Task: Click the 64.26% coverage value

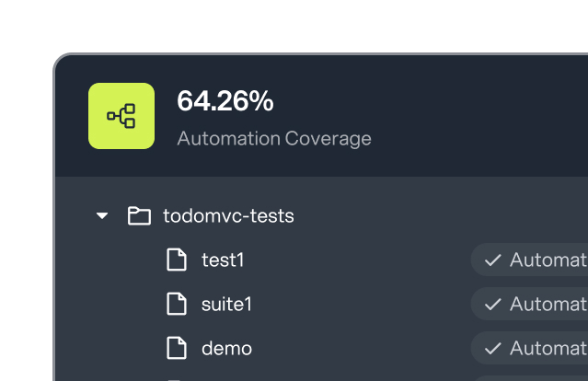Action: (225, 101)
